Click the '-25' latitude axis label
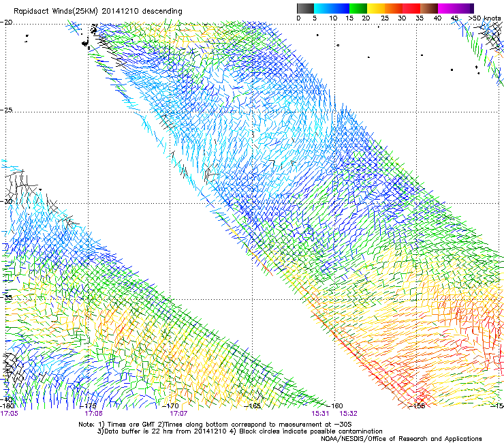Viewport: 504px width, 443px height. coord(6,110)
